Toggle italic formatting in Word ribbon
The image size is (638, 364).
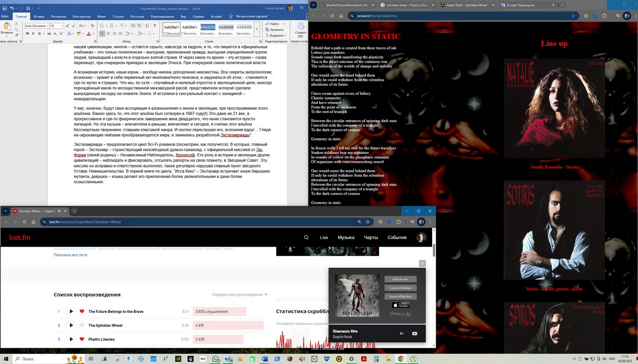pyautogui.click(x=33, y=34)
